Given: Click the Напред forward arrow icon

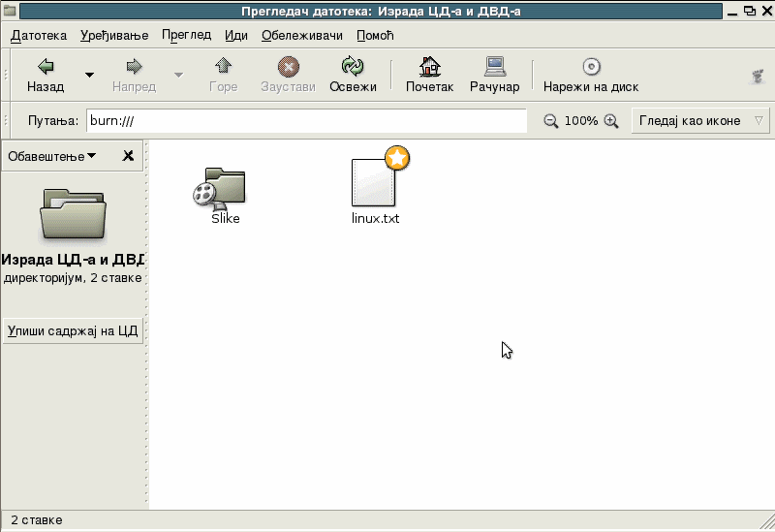Looking at the screenshot, I should tap(134, 66).
